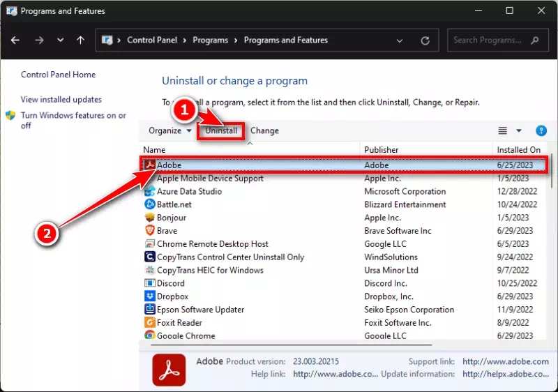The width and height of the screenshot is (558, 392).
Task: Click the address bar Control Panel icon
Action: click(107, 40)
